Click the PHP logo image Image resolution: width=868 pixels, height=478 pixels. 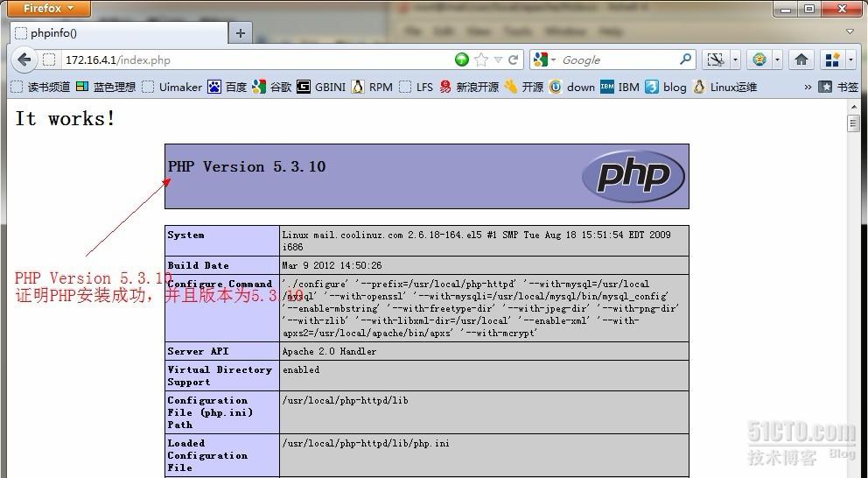(x=633, y=176)
